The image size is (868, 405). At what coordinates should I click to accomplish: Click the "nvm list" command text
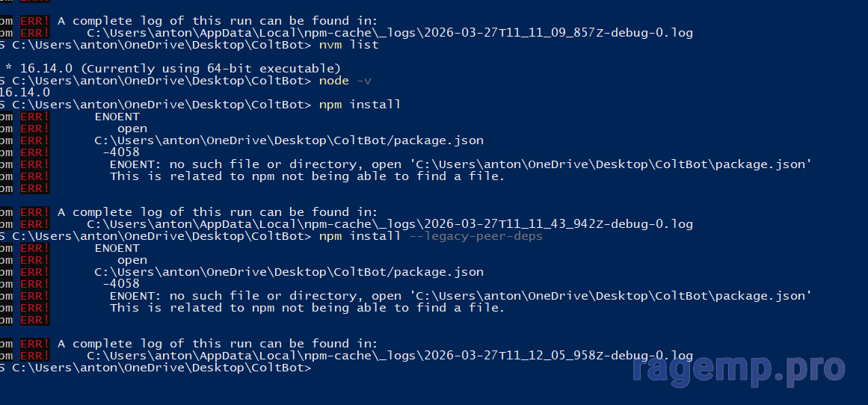click(x=348, y=45)
